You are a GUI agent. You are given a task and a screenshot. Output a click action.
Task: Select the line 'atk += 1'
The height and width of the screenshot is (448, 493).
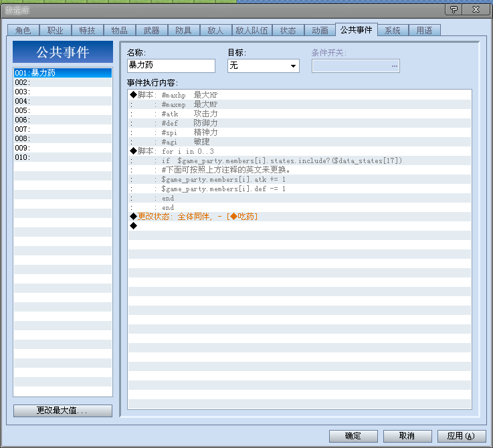coord(300,179)
